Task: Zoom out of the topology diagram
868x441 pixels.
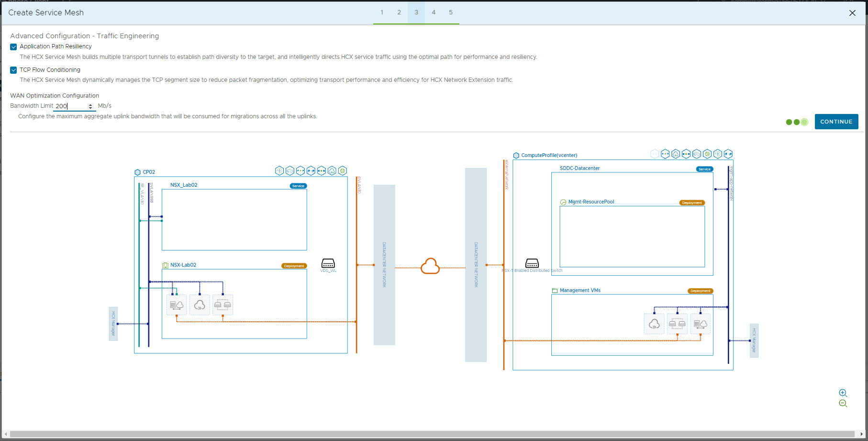Action: (x=843, y=404)
